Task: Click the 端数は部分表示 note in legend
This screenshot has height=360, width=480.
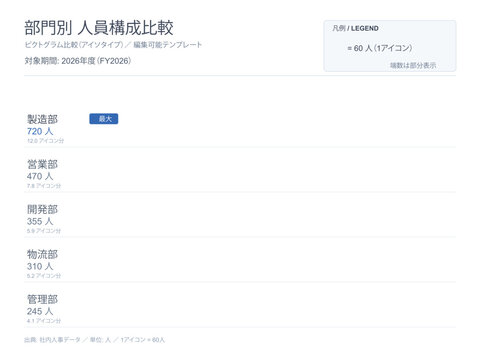Action: pos(413,65)
